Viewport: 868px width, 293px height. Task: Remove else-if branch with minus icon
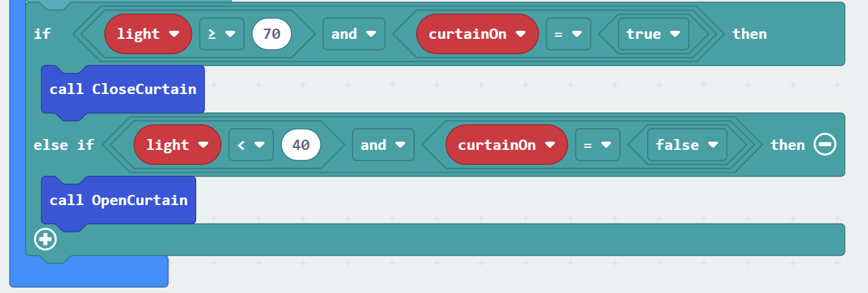point(824,144)
